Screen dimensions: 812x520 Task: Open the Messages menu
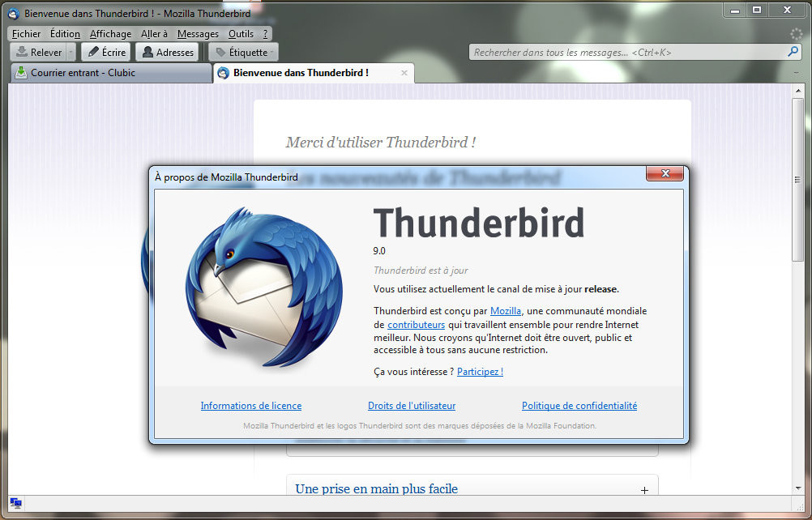(198, 34)
